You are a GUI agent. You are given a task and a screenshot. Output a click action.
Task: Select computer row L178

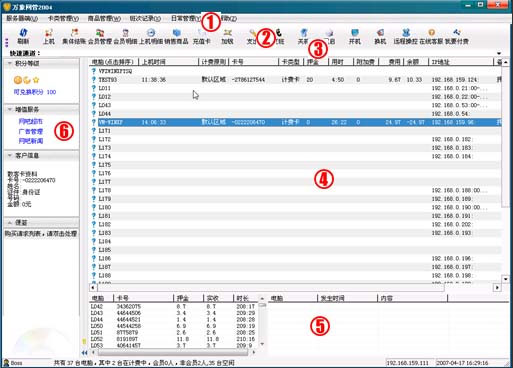point(295,190)
